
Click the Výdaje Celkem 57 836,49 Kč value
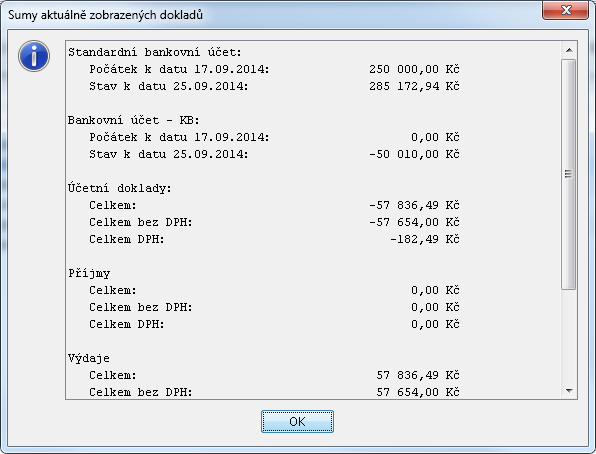(x=418, y=375)
